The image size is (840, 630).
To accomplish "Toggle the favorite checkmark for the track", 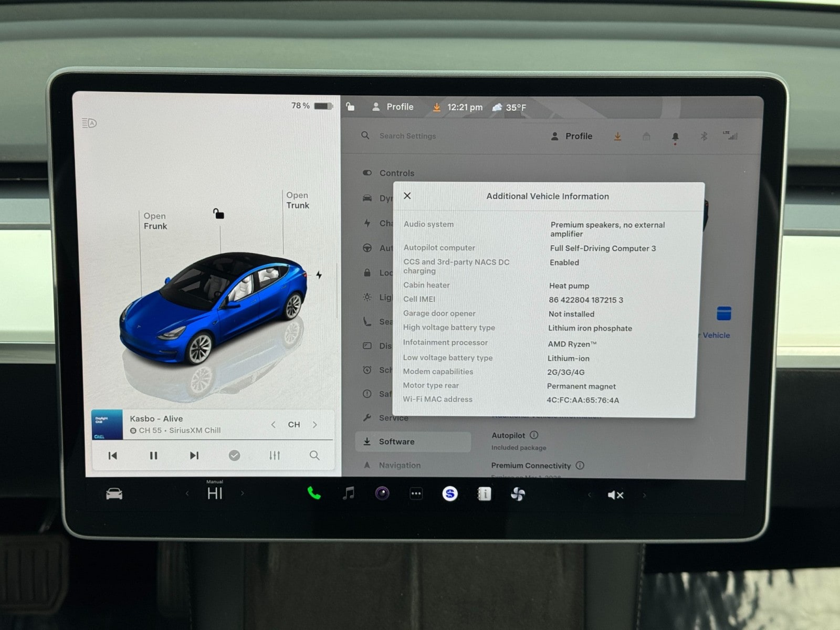I will click(234, 456).
